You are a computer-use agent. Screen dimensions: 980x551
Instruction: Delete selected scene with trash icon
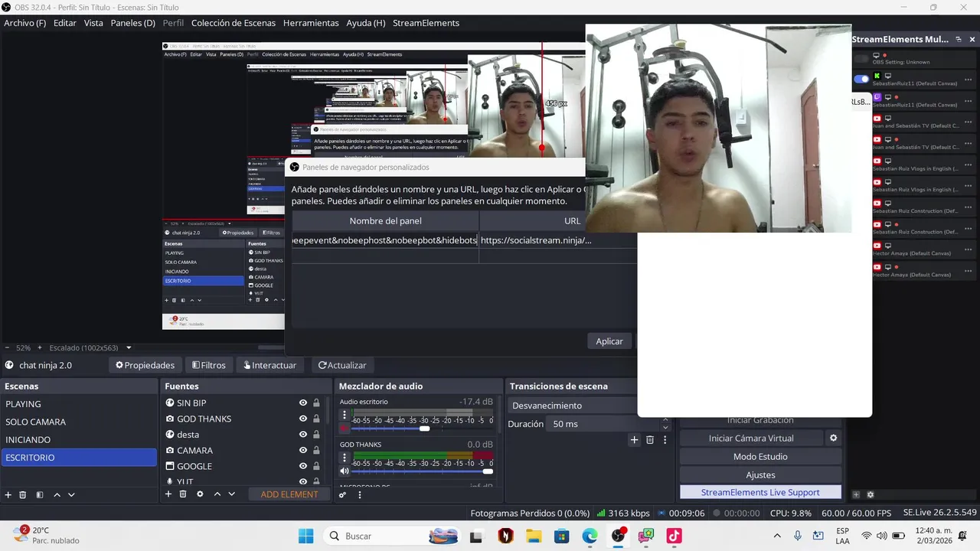[23, 495]
